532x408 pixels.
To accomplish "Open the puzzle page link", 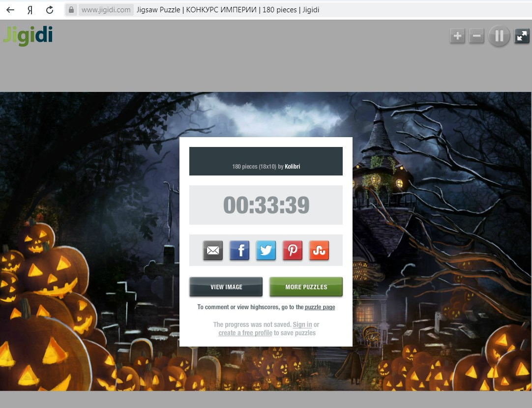I will tap(320, 307).
